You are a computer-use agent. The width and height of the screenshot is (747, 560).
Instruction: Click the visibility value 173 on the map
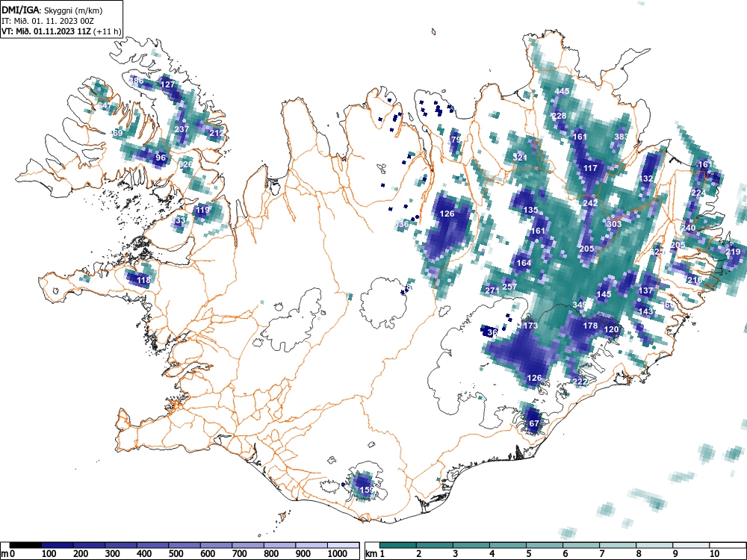530,326
